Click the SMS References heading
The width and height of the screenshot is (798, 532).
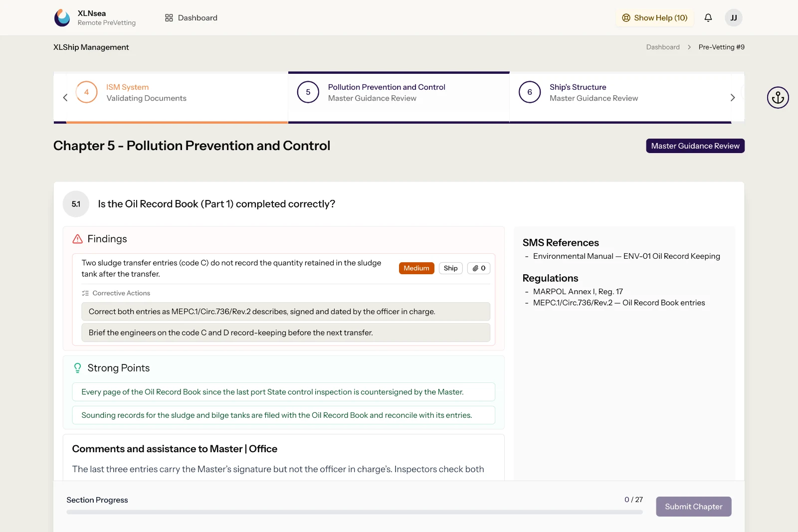point(561,243)
